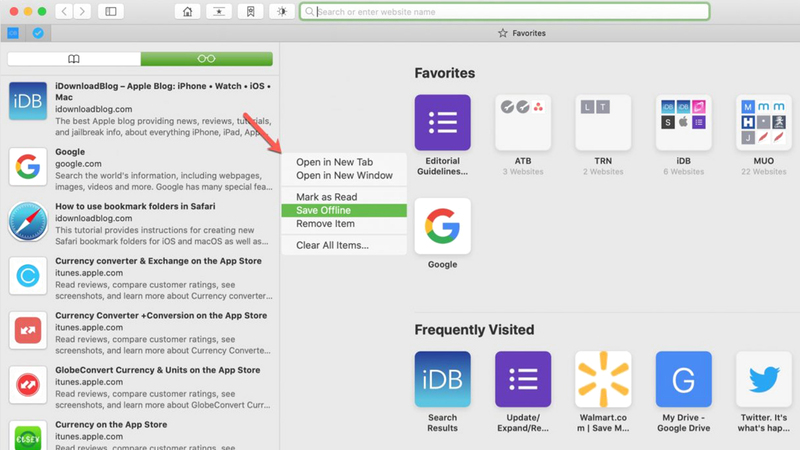Select Save Offline in context menu
Screen dimensions: 800x450
(x=323, y=210)
